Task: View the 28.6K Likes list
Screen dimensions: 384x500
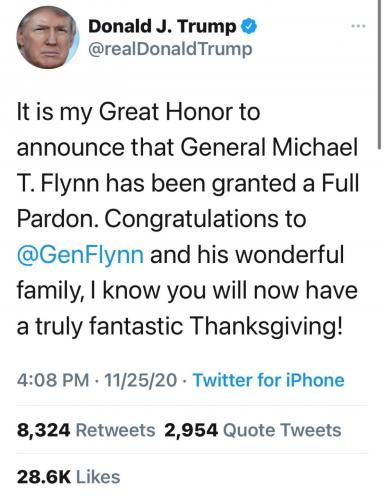Action: click(x=68, y=477)
